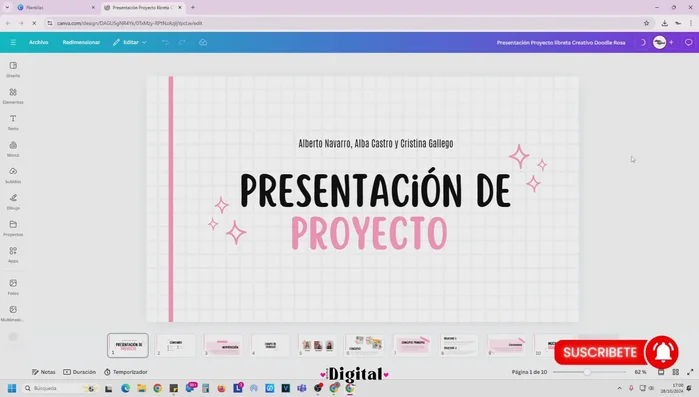Select page 7 thumbnail
This screenshot has height=397, width=699.
click(412, 345)
